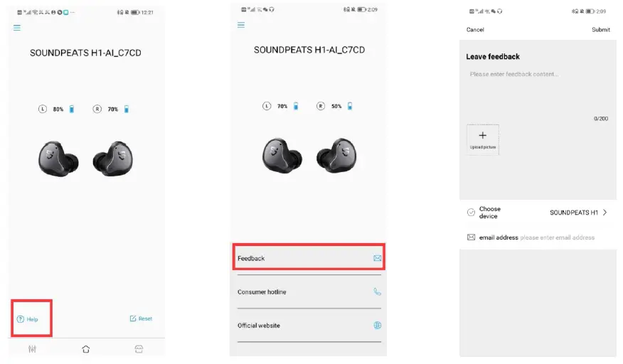The width and height of the screenshot is (623, 364).
Task: Open hamburger menu on the Feedback list screen
Action: pyautogui.click(x=241, y=25)
